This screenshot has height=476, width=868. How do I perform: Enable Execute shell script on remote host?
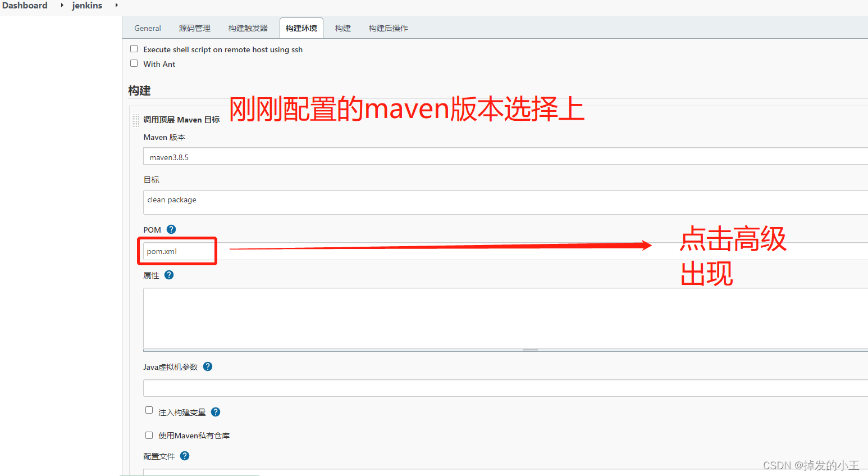(134, 49)
